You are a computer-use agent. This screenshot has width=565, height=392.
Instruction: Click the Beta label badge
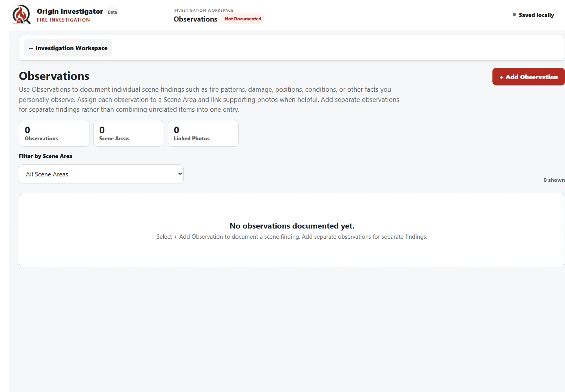point(113,12)
